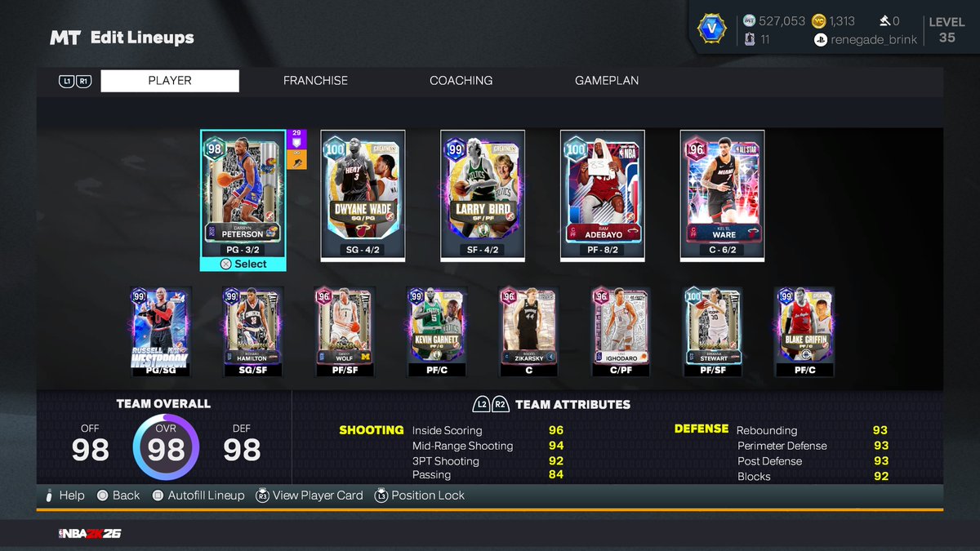Click the SG - 4/2 position label
Image resolution: width=980 pixels, height=551 pixels.
(363, 250)
